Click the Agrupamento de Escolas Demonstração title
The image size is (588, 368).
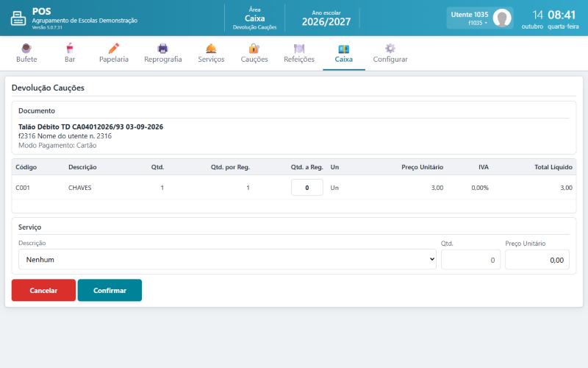[85, 21]
